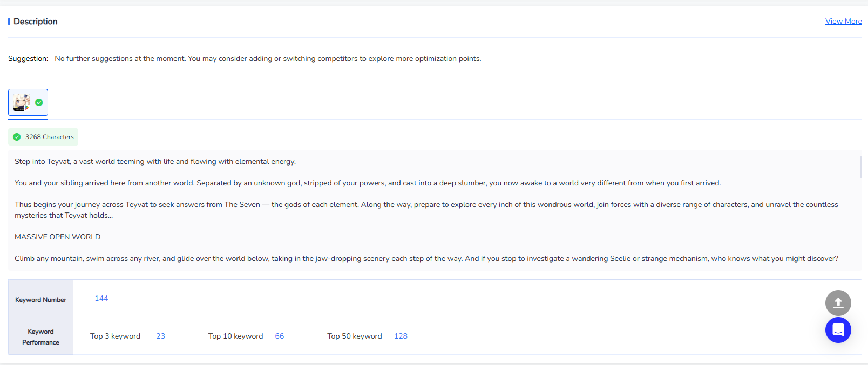Click the 'No further suggestions at the moment' text
The image size is (868, 365).
(268, 59)
